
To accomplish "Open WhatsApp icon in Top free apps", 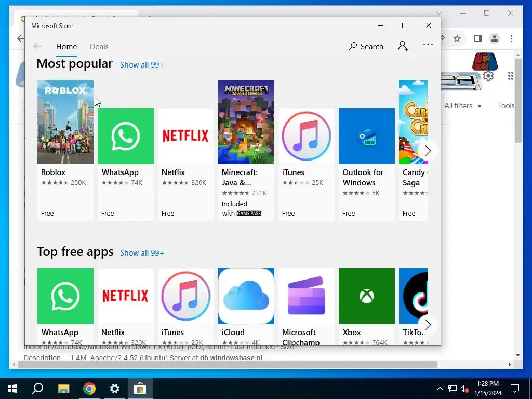I will 65,296.
